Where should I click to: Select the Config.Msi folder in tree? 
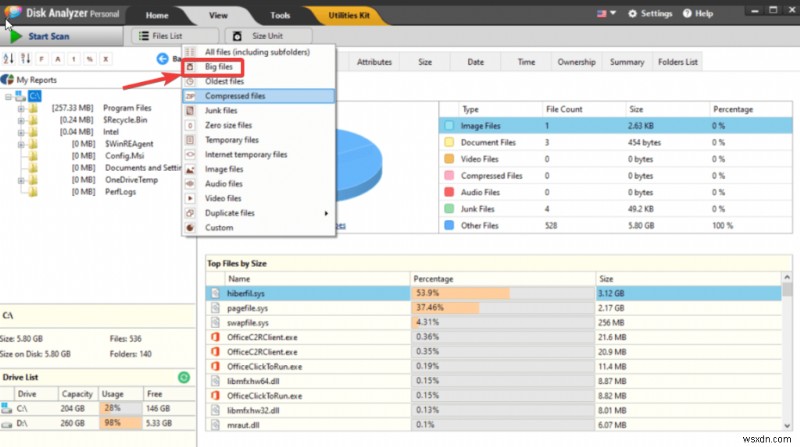[x=124, y=156]
